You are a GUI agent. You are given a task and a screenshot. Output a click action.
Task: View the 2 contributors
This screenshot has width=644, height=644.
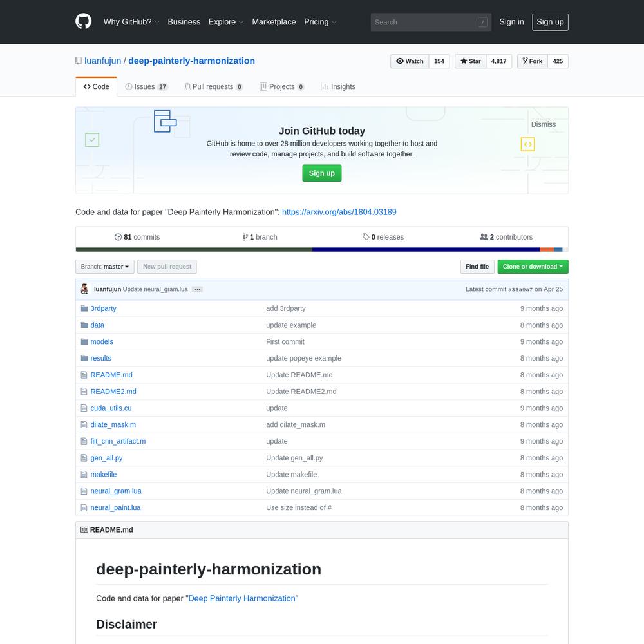coord(506,237)
